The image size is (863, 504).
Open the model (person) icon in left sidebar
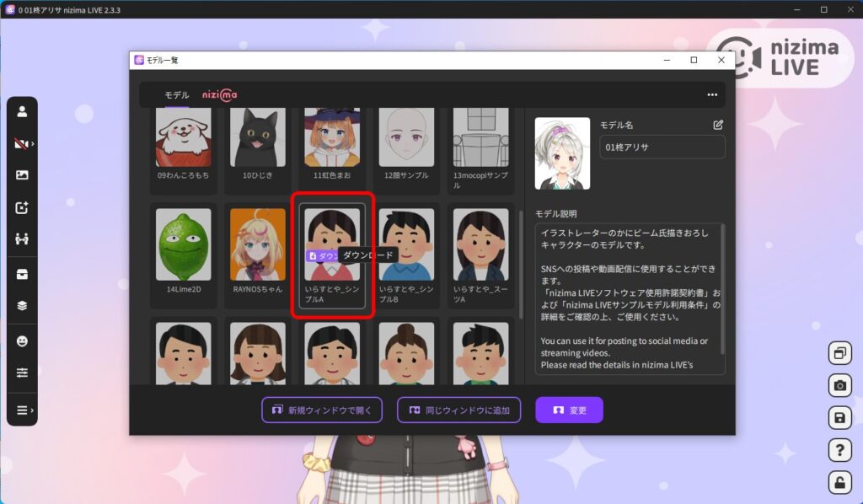pyautogui.click(x=22, y=112)
